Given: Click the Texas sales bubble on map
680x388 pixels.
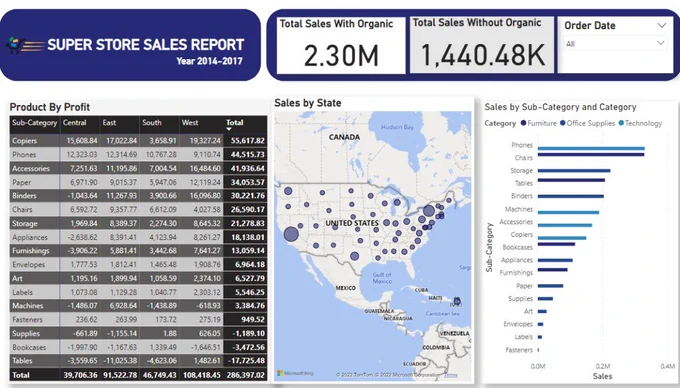Looking at the screenshot, I should pos(354,256).
